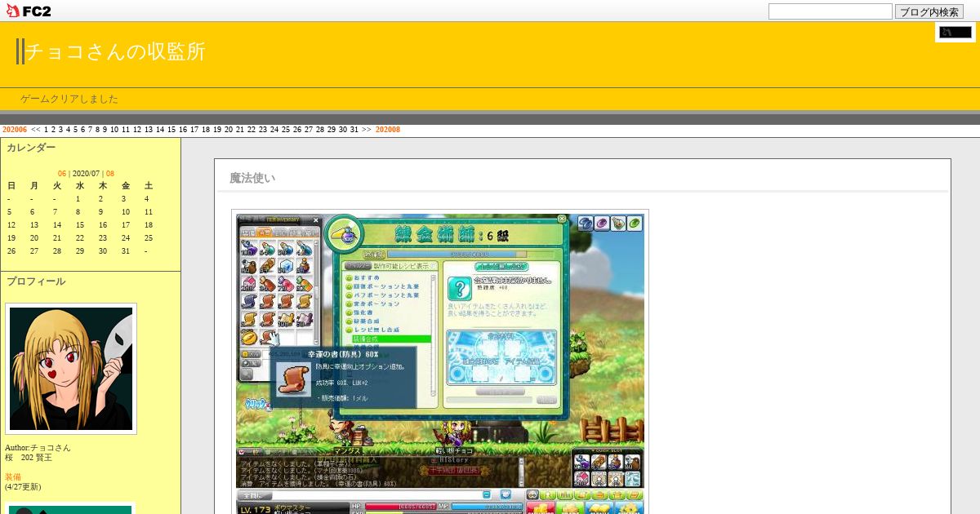
Task: Open the orange 装備 link
Action: [x=13, y=477]
